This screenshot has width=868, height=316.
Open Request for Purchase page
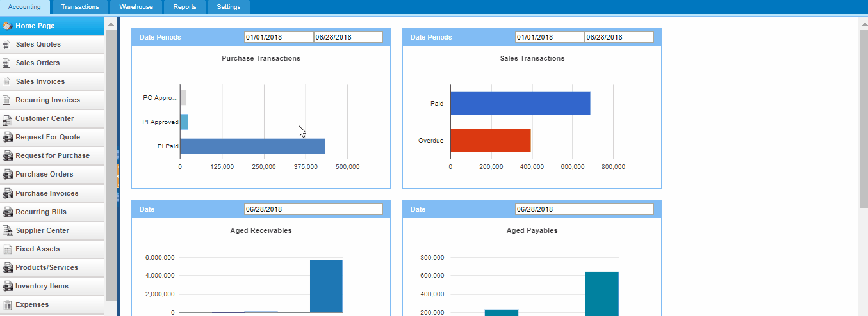pyautogui.click(x=52, y=156)
